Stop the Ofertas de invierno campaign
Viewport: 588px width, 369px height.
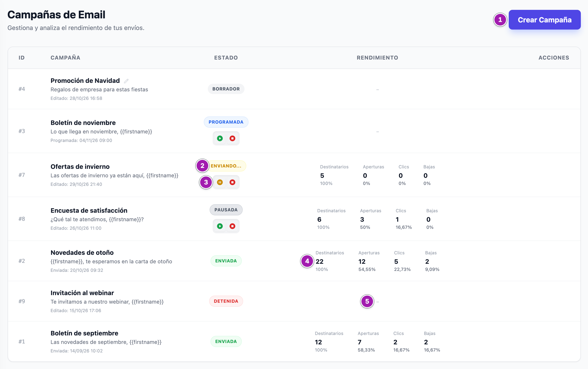coord(232,182)
